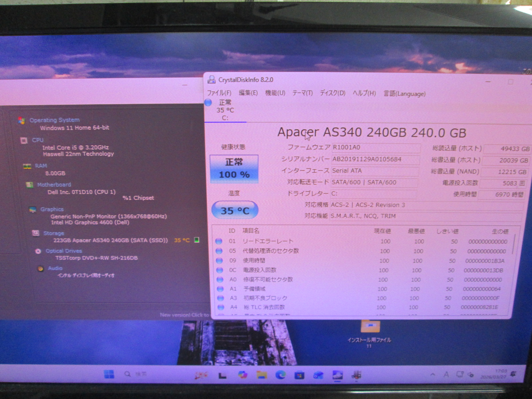
Task: Open the Motherboard section link
Action: (54, 185)
